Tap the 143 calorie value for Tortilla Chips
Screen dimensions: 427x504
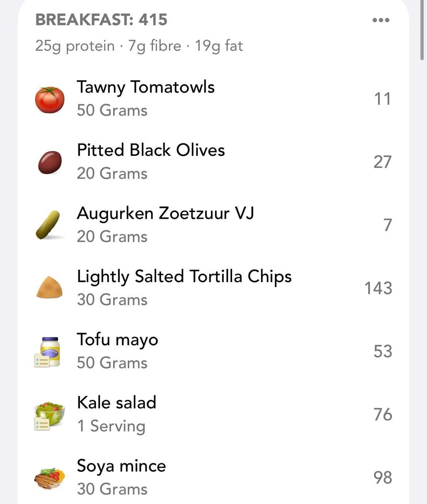pos(378,288)
